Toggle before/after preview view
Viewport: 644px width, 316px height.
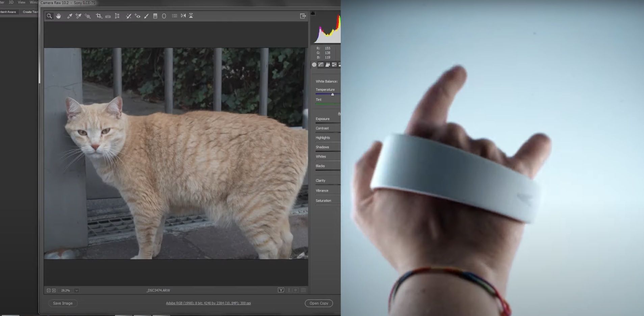[x=281, y=290]
